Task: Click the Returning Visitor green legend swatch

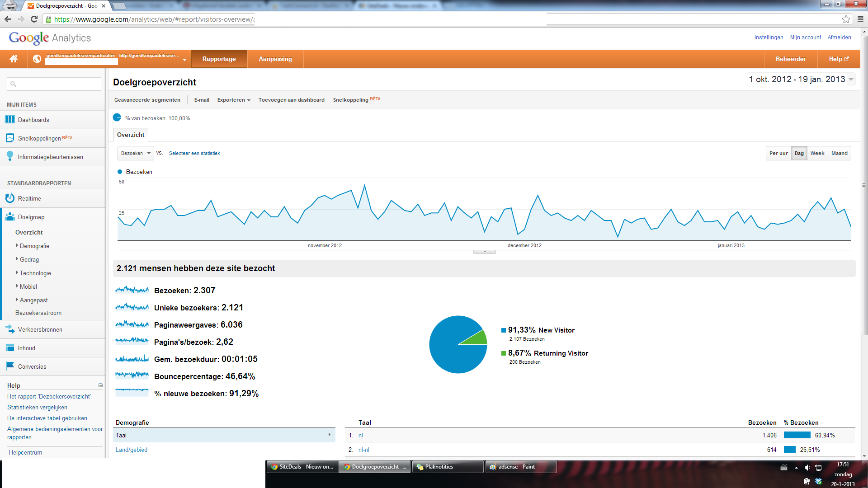Action: [504, 353]
